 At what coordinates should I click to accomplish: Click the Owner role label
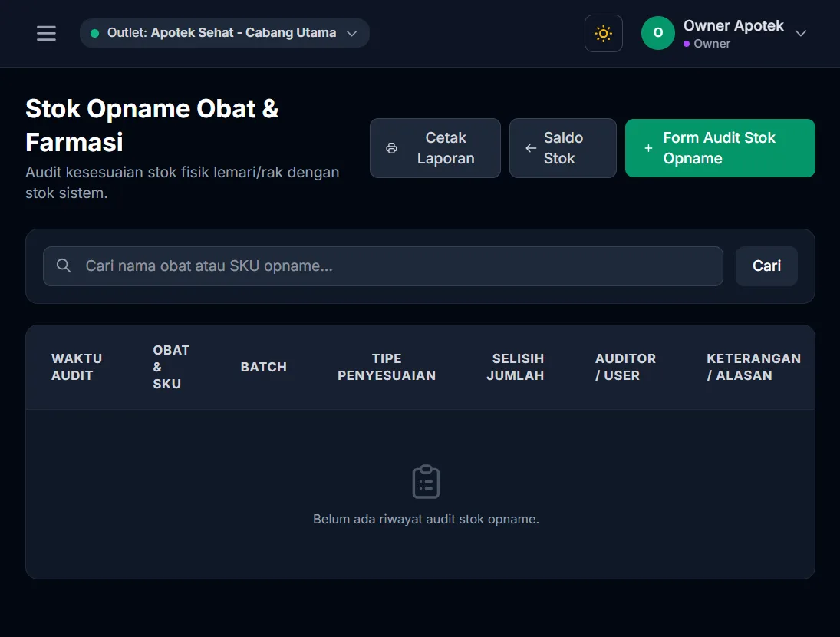(711, 44)
